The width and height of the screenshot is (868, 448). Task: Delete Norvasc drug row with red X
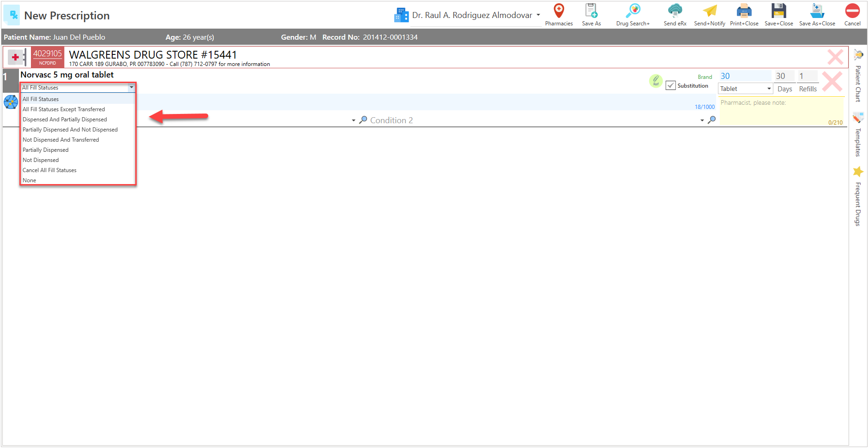point(832,81)
